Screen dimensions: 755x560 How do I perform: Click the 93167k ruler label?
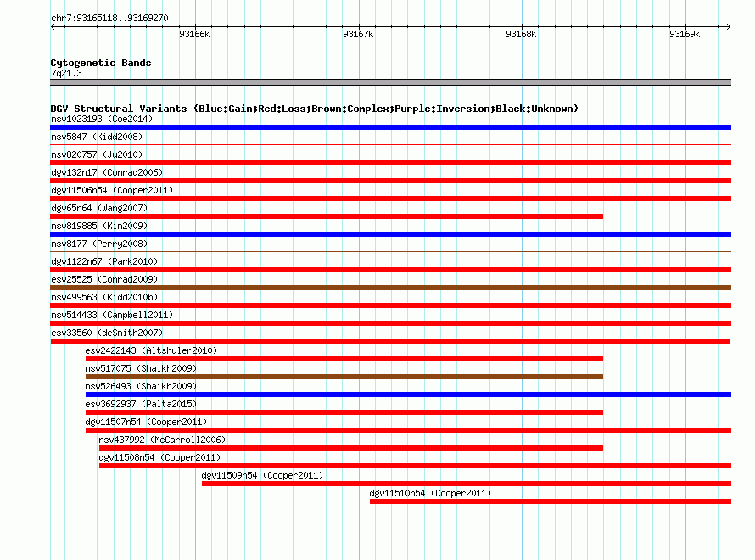[358, 34]
